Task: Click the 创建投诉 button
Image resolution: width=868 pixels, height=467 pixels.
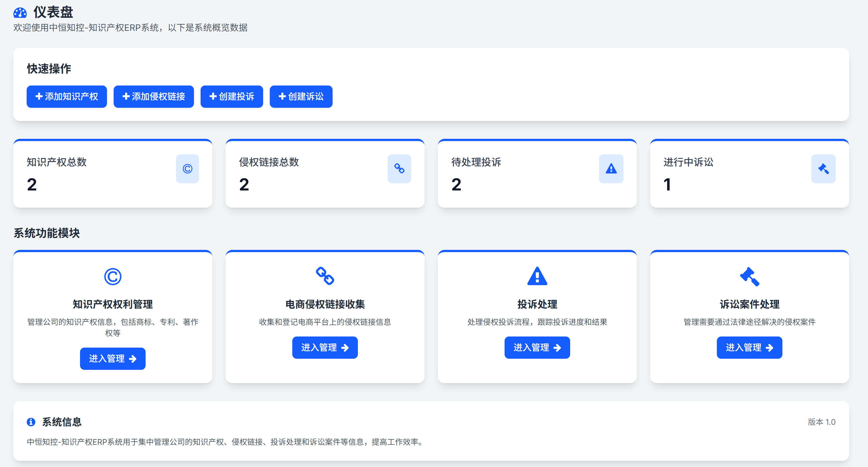Action: (x=231, y=97)
